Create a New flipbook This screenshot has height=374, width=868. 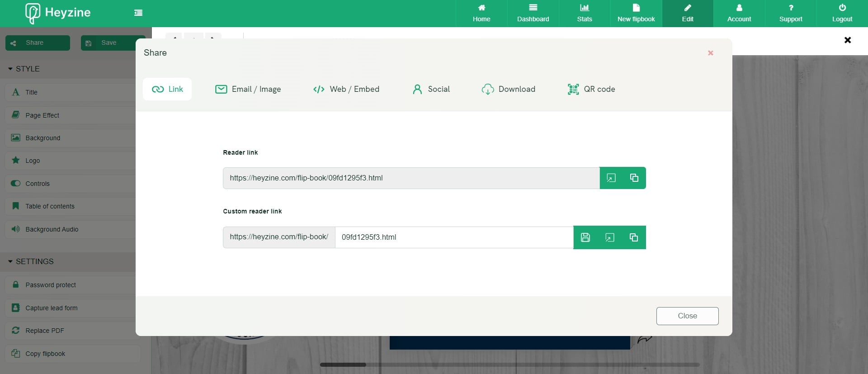(x=636, y=14)
